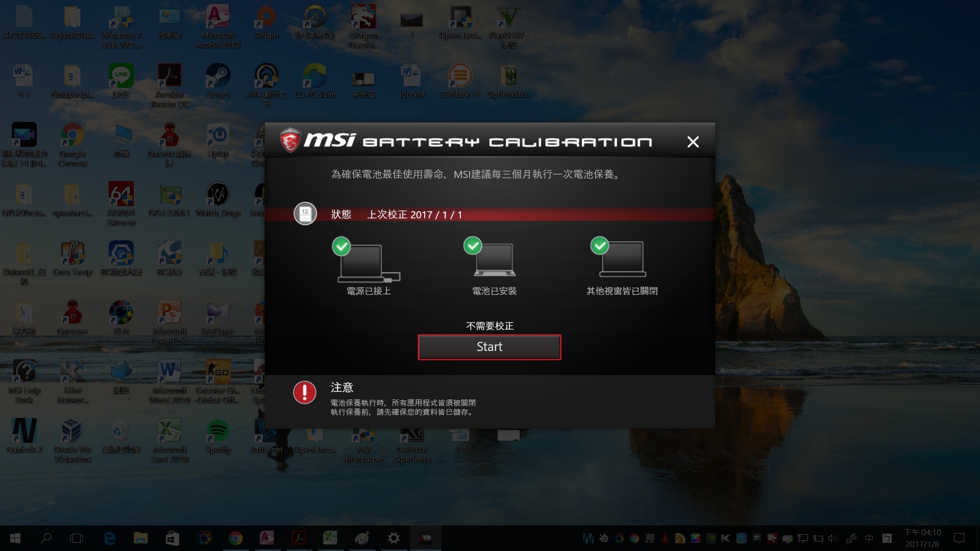Open the Battery Calibration taskbar item
This screenshot has width=980, height=551.
tap(425, 538)
